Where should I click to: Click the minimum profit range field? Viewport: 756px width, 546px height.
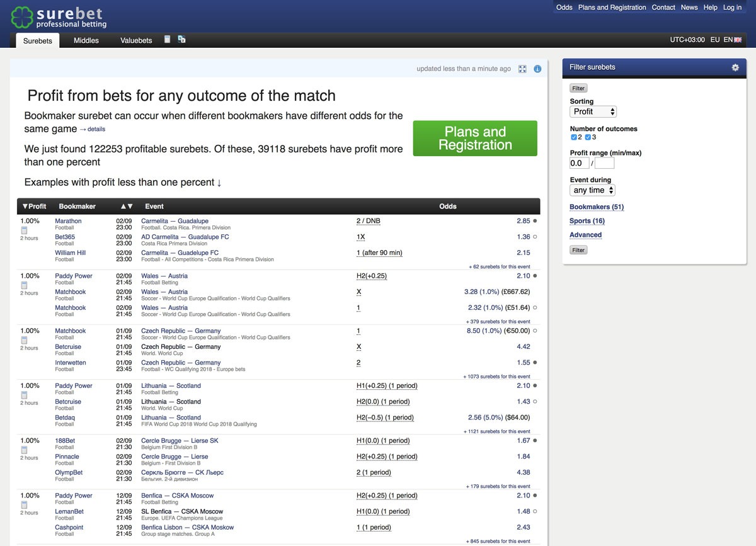click(580, 163)
